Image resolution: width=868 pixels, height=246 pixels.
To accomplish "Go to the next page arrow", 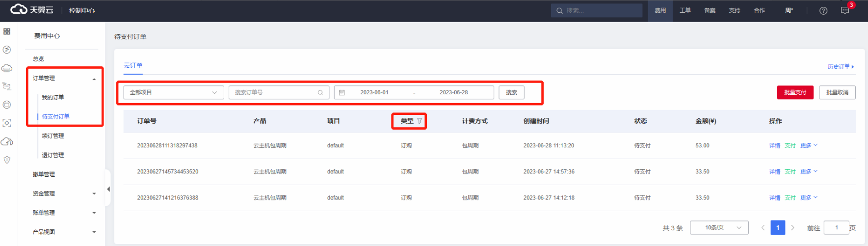I will pyautogui.click(x=792, y=227).
